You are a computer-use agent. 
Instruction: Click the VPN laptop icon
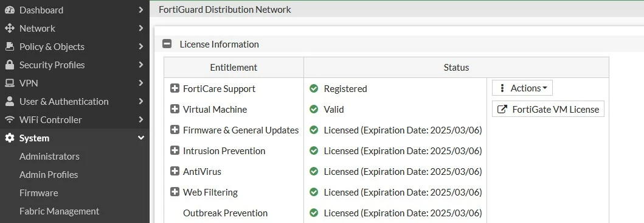coord(10,83)
